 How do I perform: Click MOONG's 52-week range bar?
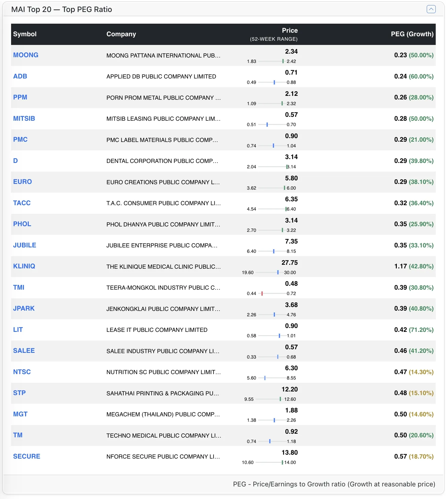[272, 61]
